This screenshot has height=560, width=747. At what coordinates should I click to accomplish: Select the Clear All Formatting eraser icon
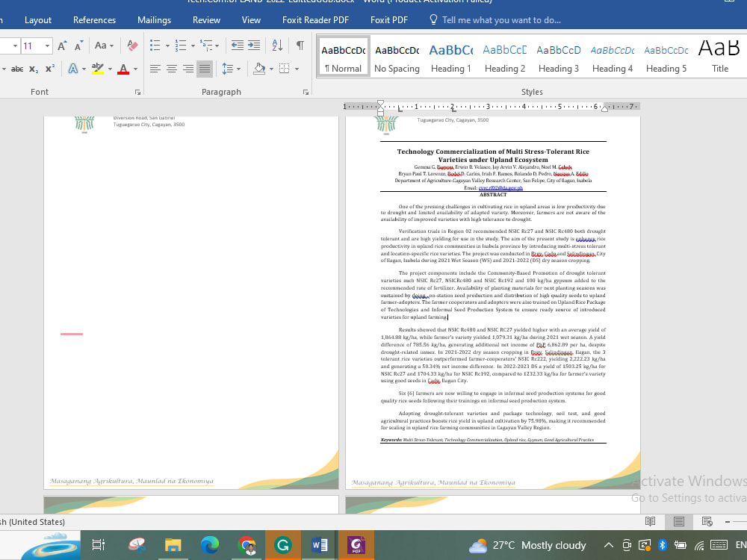(x=132, y=46)
